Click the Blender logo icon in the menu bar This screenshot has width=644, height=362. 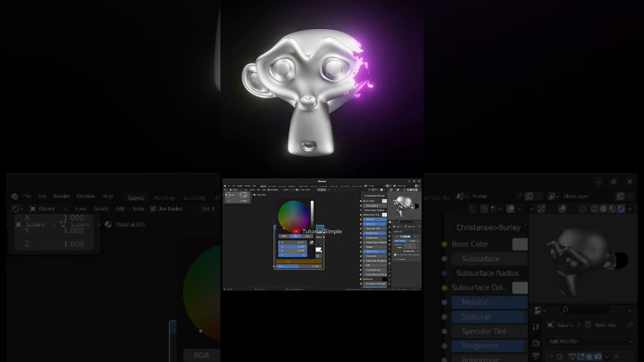tap(225, 186)
